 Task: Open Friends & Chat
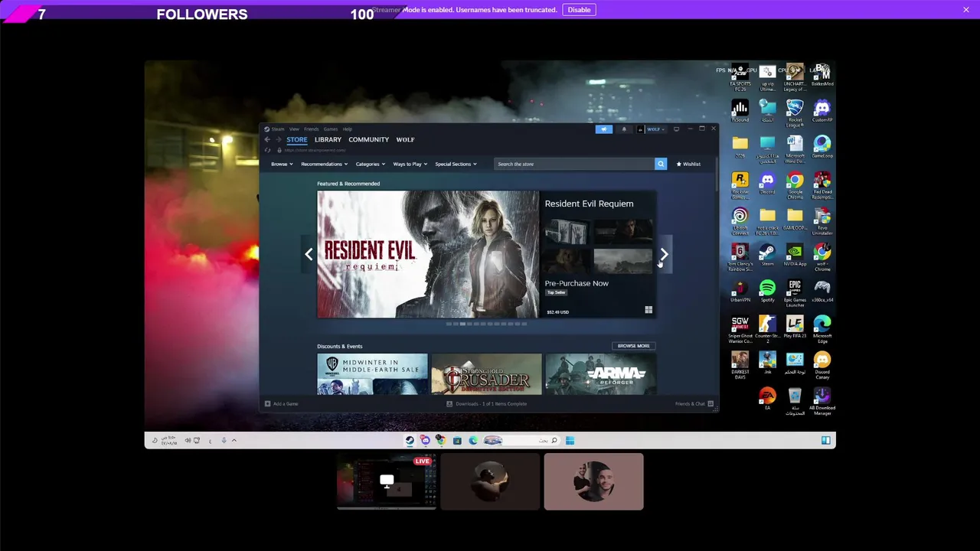pyautogui.click(x=694, y=403)
